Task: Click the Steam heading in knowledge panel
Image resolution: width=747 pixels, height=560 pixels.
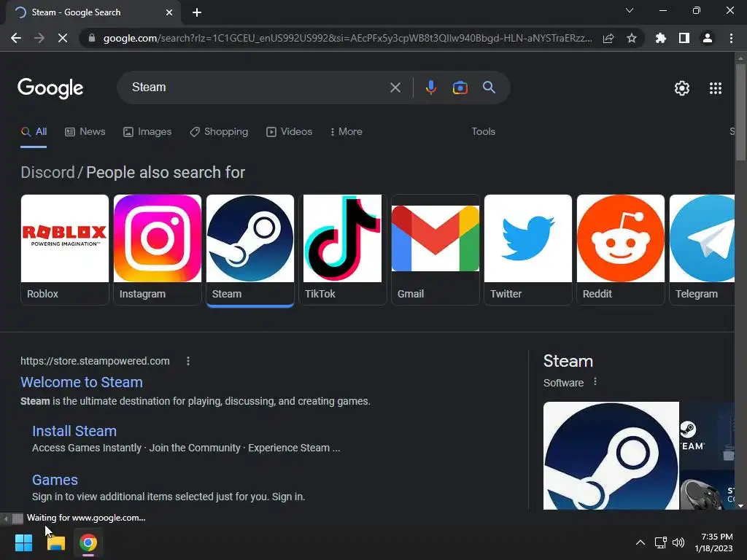Action: 568,362
